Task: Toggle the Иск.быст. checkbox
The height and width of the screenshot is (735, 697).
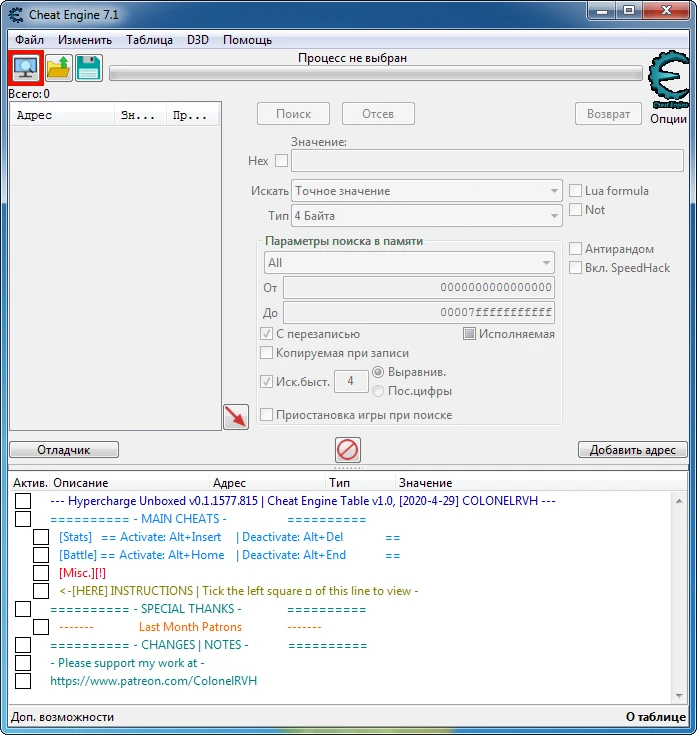Action: click(x=266, y=382)
